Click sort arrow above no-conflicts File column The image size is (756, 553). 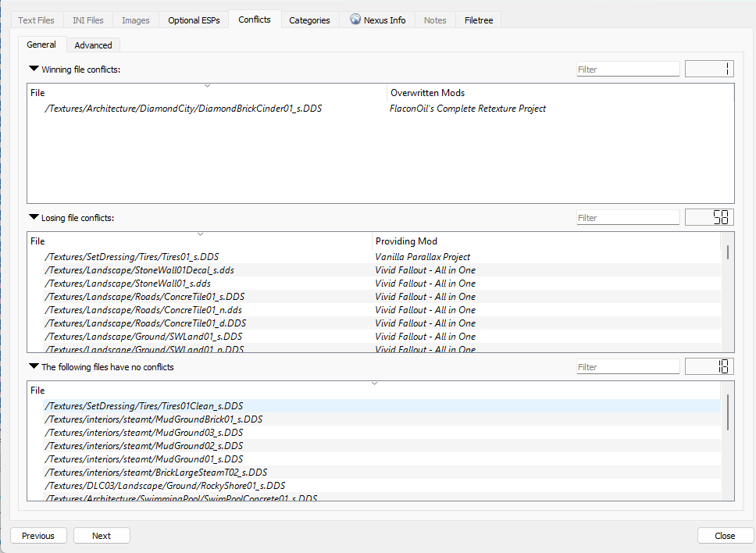click(x=374, y=384)
